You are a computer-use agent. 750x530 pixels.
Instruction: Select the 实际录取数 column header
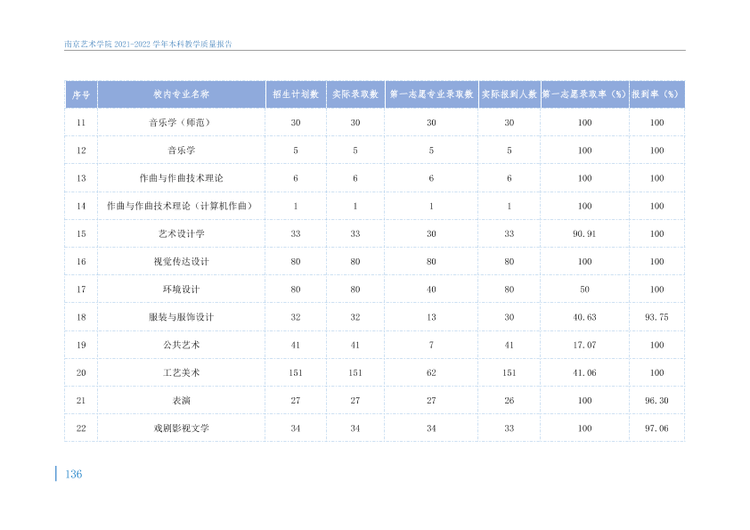coord(355,95)
